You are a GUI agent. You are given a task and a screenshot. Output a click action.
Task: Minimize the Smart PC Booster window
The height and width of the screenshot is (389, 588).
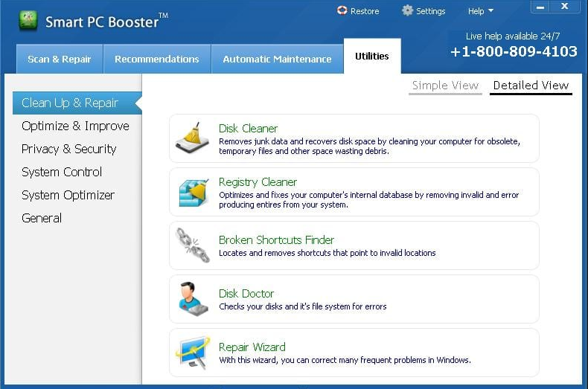(x=541, y=7)
